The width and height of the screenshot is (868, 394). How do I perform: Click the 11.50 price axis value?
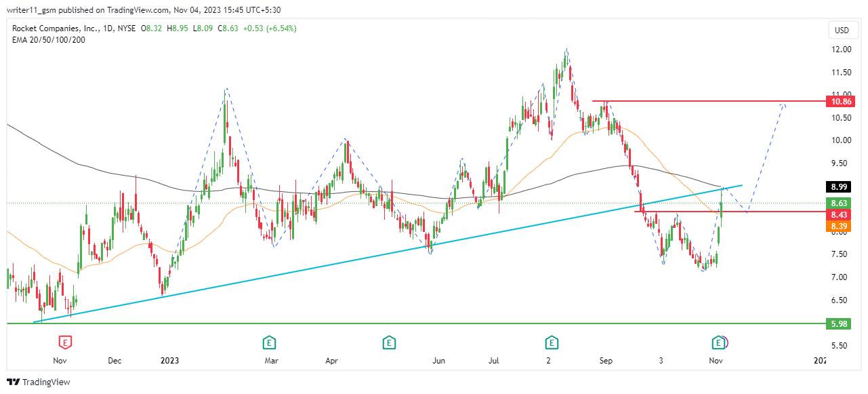pyautogui.click(x=842, y=73)
